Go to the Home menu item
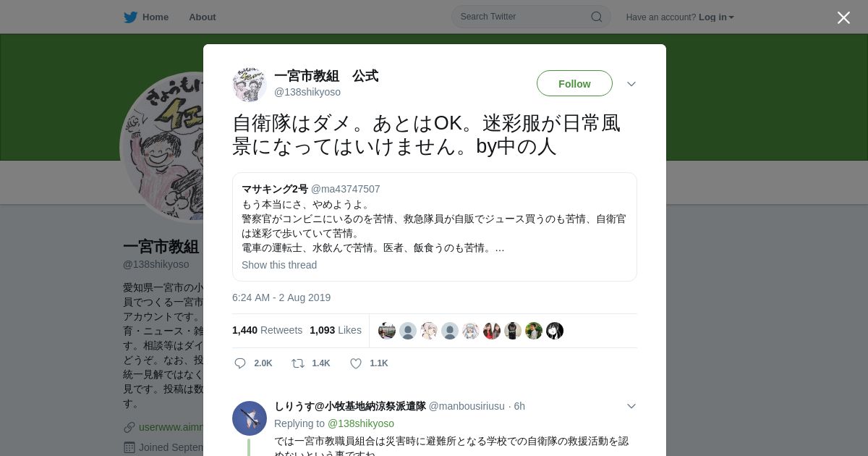Screen dimensions: 868x456 [x=156, y=17]
